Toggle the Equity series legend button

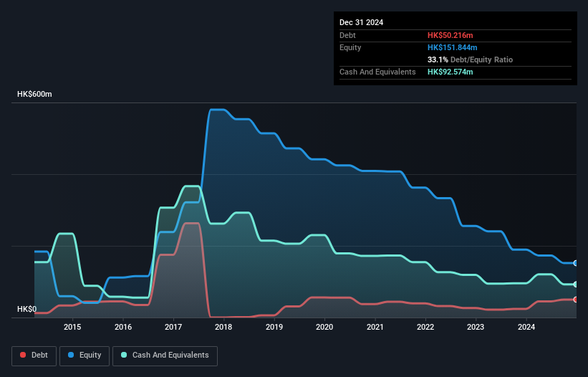tap(85, 355)
